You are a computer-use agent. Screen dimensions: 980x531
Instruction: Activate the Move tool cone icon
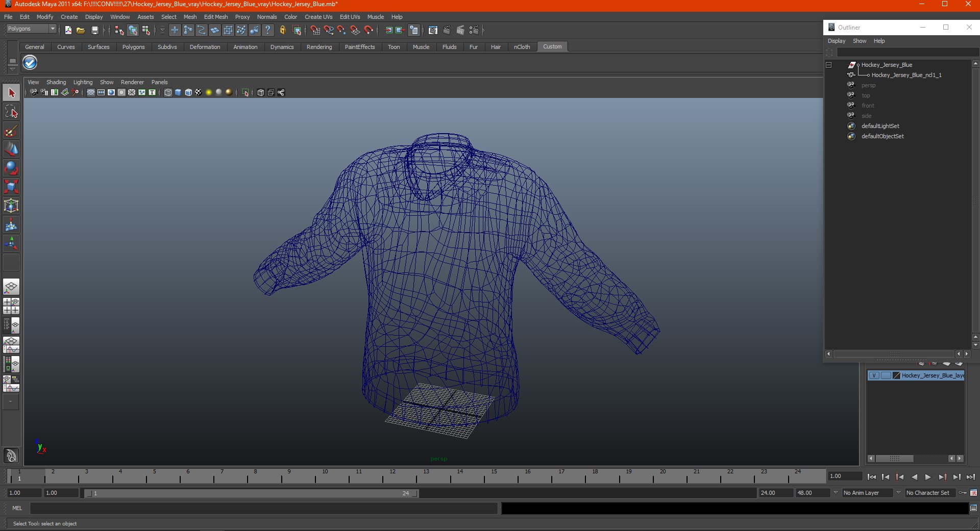(x=11, y=149)
